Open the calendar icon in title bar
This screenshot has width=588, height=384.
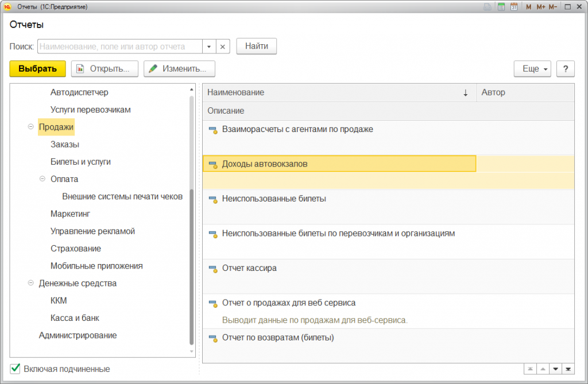coord(514,7)
